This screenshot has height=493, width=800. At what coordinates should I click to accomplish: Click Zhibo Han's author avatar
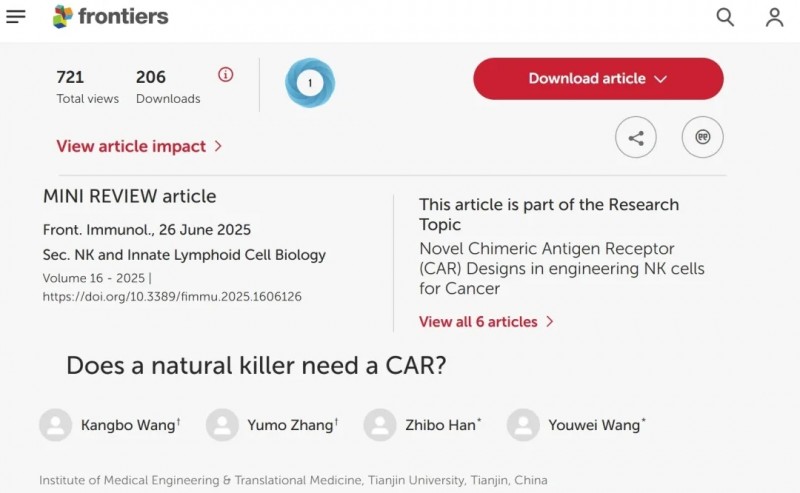380,425
